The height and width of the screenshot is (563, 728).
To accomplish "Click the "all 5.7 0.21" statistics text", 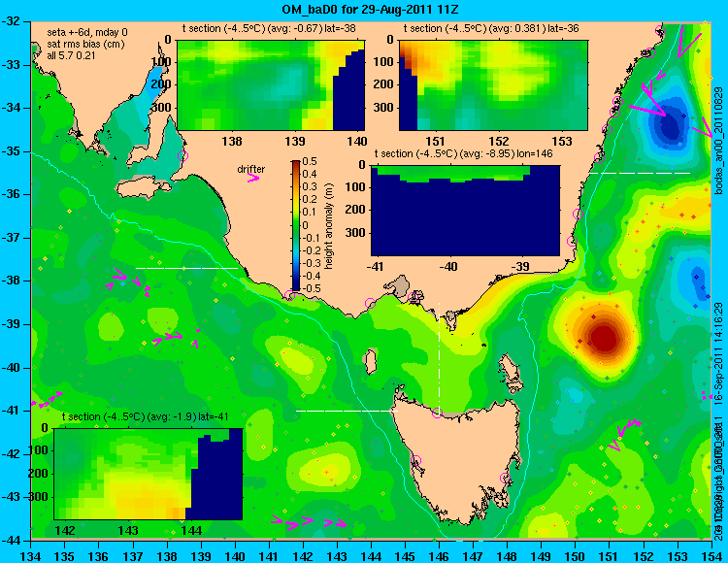I will tap(71, 55).
